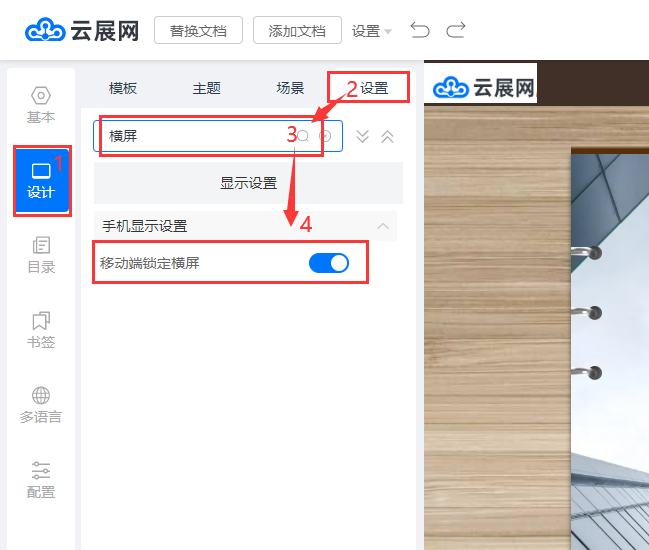Switch to the 模板 tab
The image size is (649, 550).
pos(123,88)
